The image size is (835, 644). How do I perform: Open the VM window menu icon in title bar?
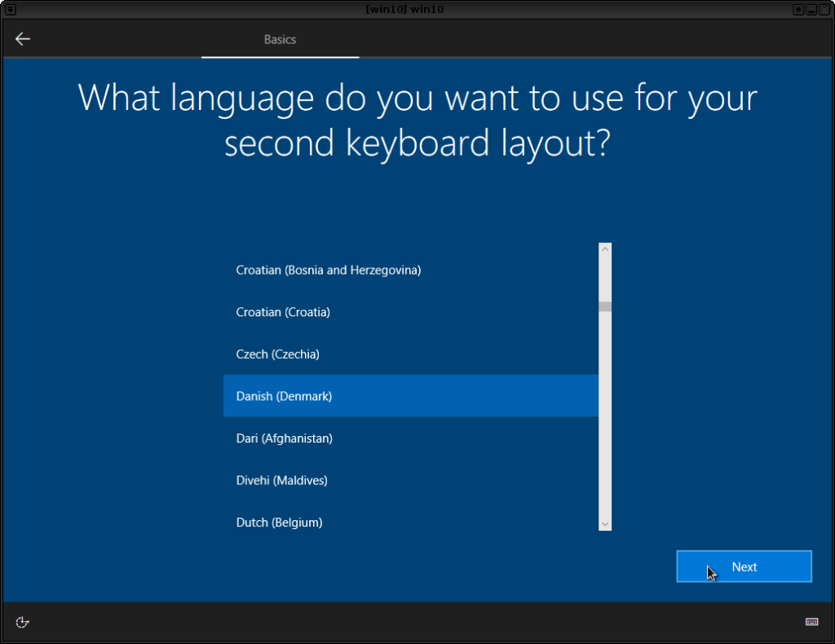click(x=10, y=10)
